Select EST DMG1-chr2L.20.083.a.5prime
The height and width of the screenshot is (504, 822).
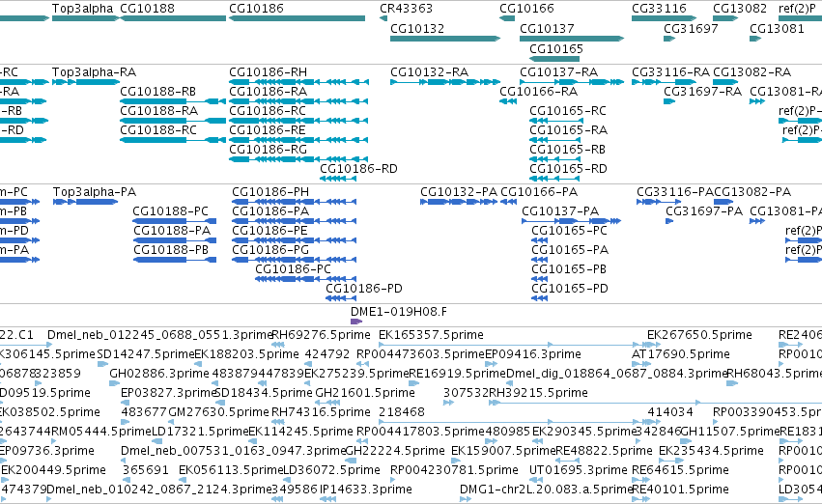click(547, 490)
